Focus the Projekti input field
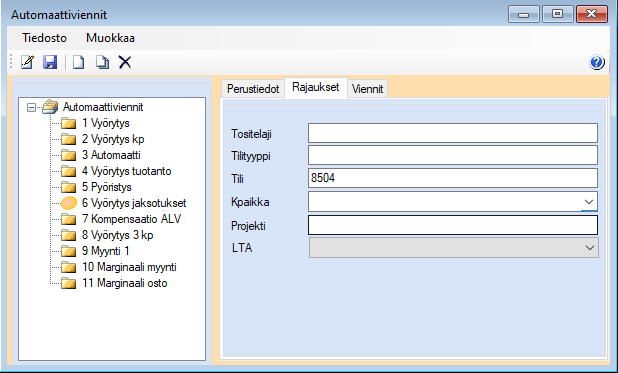The image size is (618, 373). 453,225
